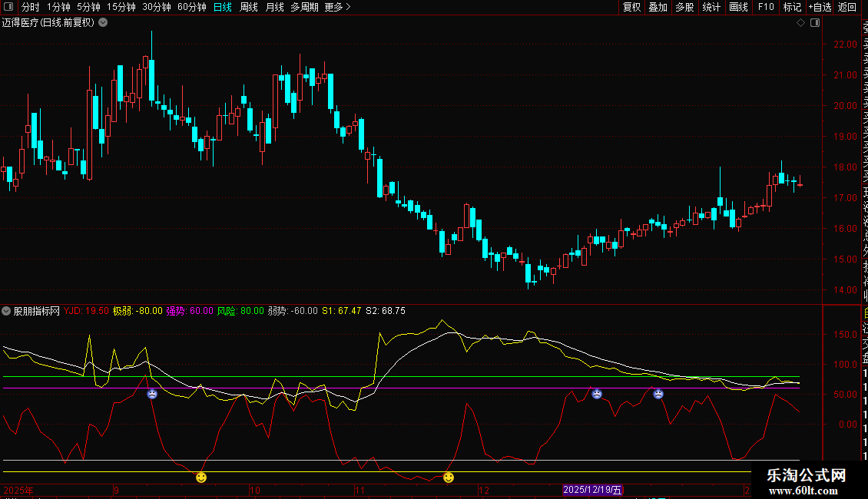Click the 返回 back button

tap(847, 7)
